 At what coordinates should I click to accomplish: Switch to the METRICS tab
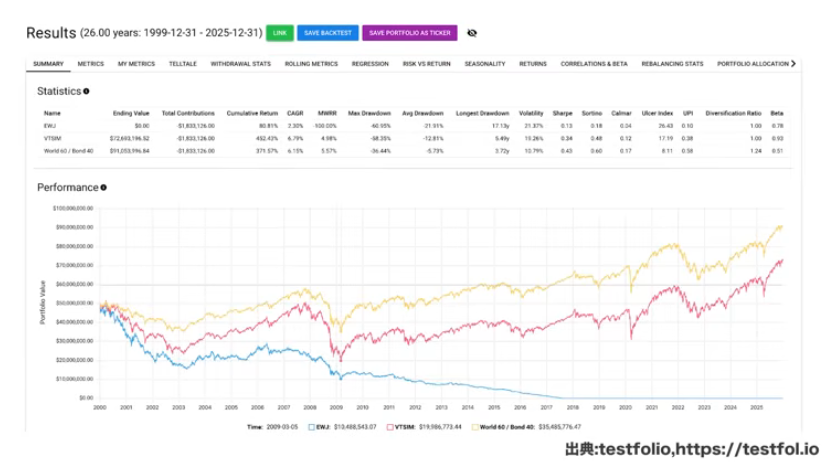pyautogui.click(x=91, y=64)
